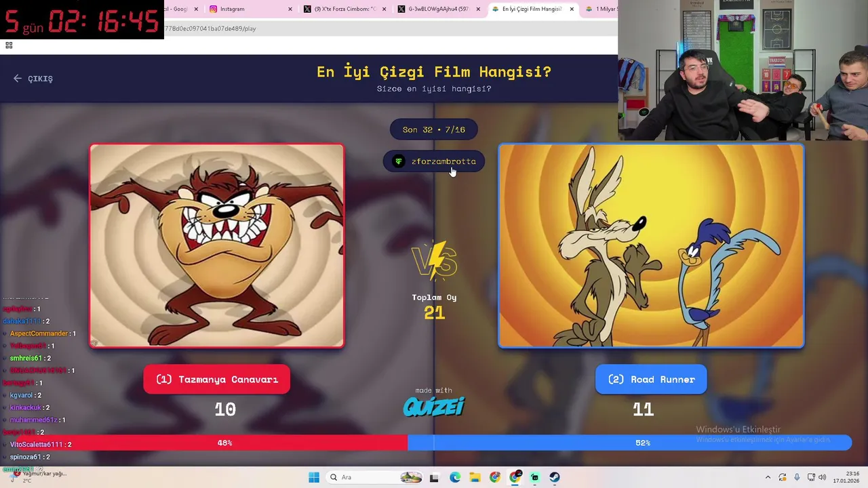868x488 pixels.
Task: Click the Son 32 • 7/16 round indicator
Action: 434,129
